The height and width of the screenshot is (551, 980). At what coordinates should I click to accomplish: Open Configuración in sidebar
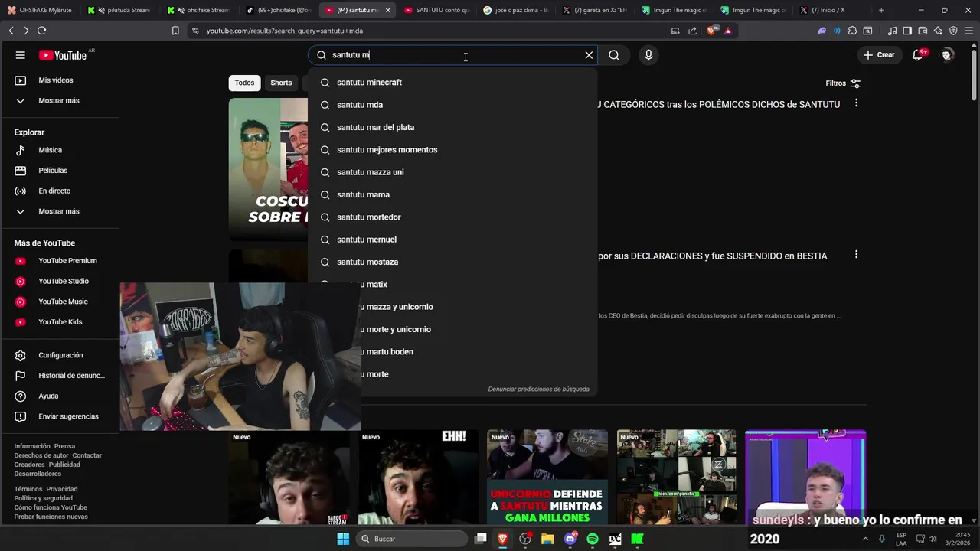(x=60, y=355)
